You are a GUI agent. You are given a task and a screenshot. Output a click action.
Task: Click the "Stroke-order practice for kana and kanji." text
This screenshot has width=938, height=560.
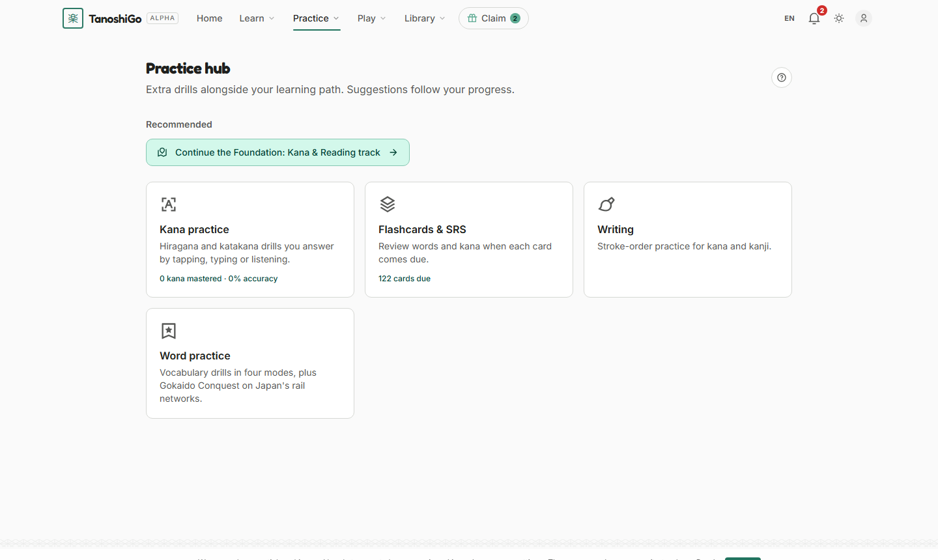pos(684,246)
